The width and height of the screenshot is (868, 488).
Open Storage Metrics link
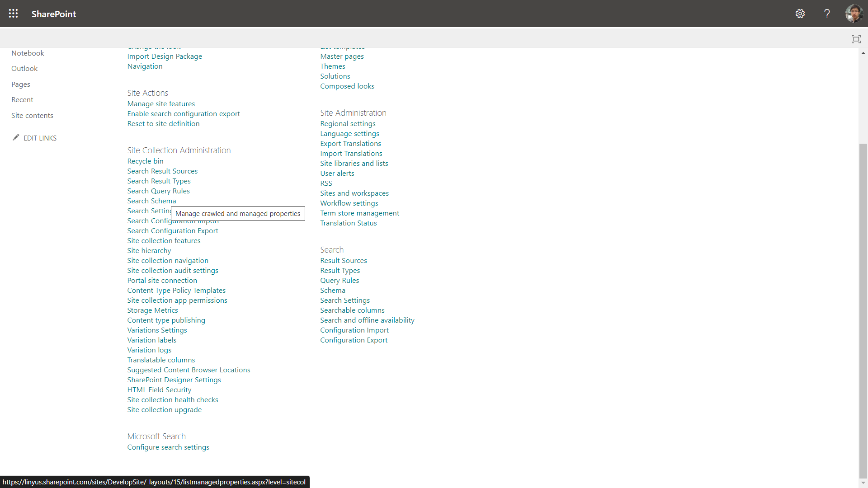point(152,310)
